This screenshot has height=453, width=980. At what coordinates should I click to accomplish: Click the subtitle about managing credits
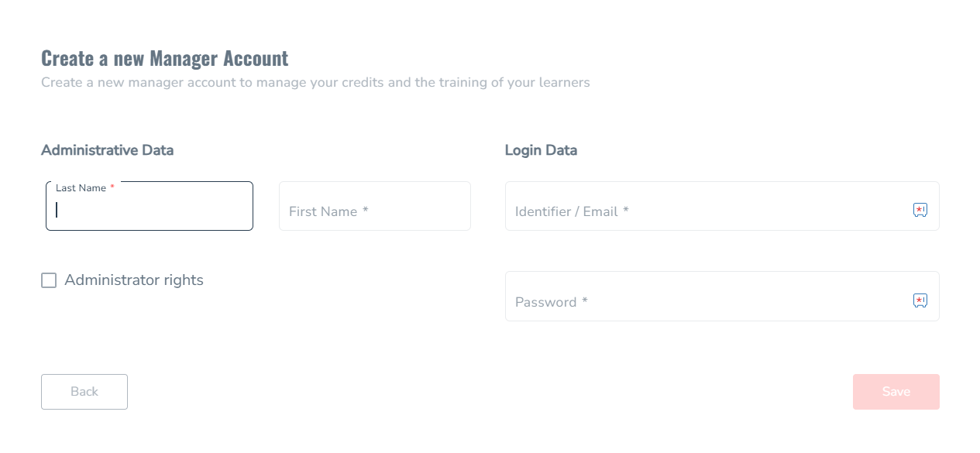pyautogui.click(x=315, y=82)
